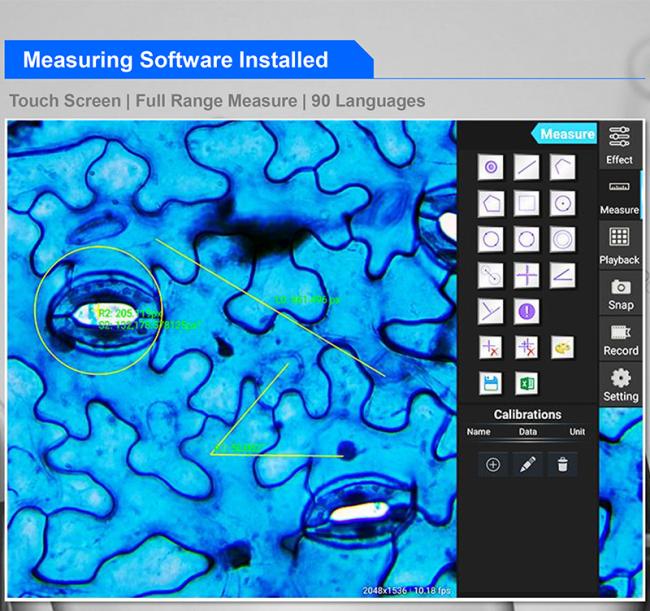This screenshot has width=650, height=611.
Task: Open the color palette for measurements
Action: 562,347
